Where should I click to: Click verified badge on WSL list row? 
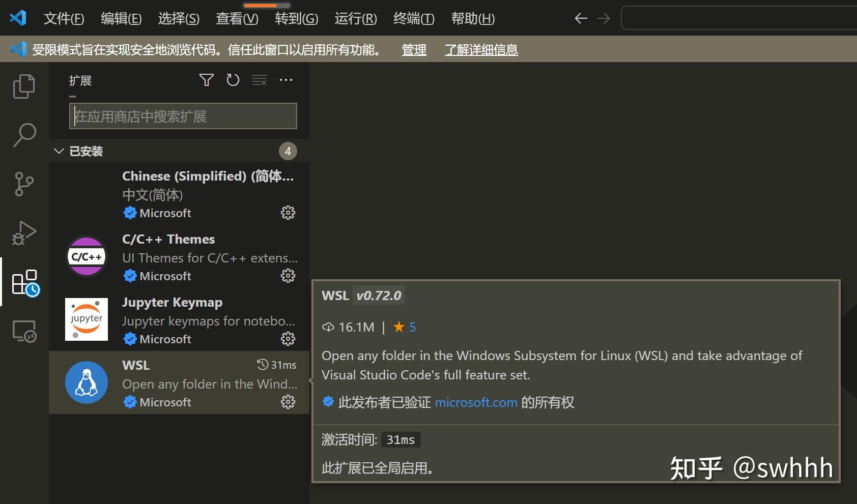[130, 402]
